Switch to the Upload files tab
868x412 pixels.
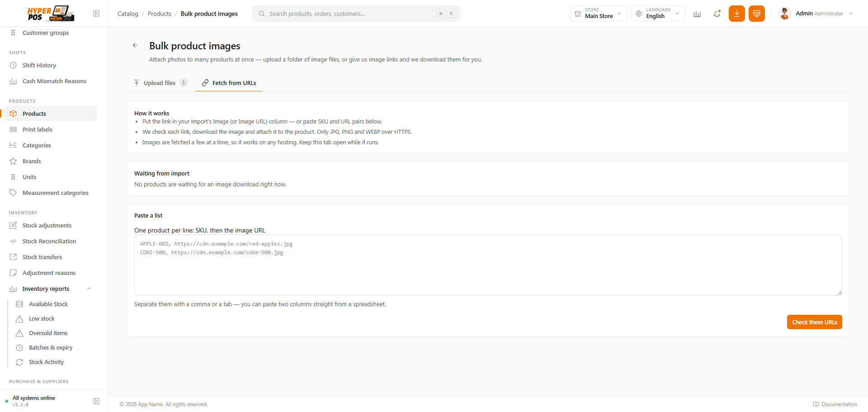160,83
